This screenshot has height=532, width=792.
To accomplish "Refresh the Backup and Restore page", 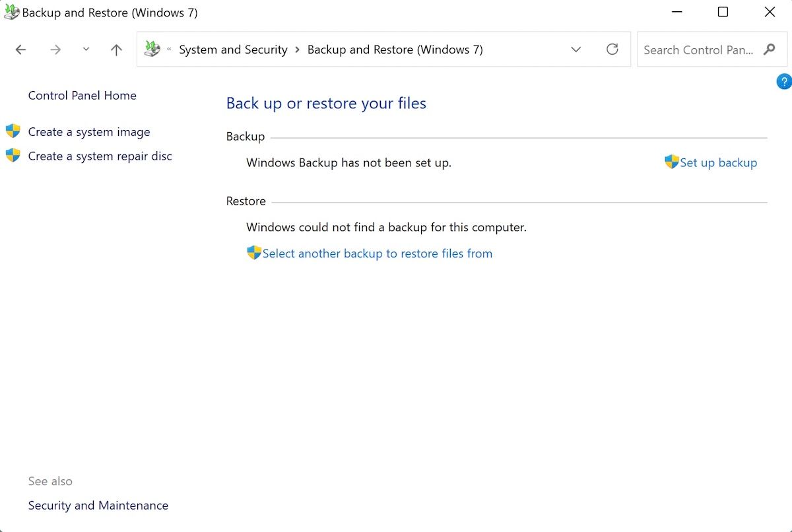I will coord(612,49).
